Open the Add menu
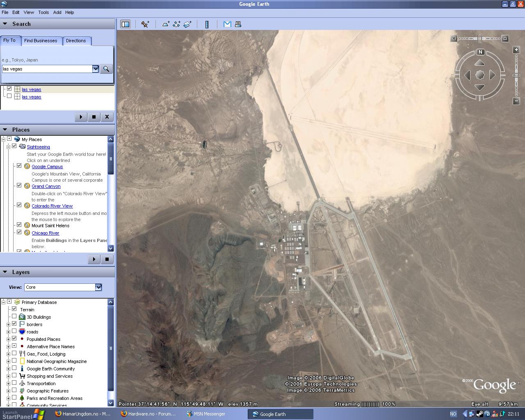This screenshot has width=525, height=420. 57,12
